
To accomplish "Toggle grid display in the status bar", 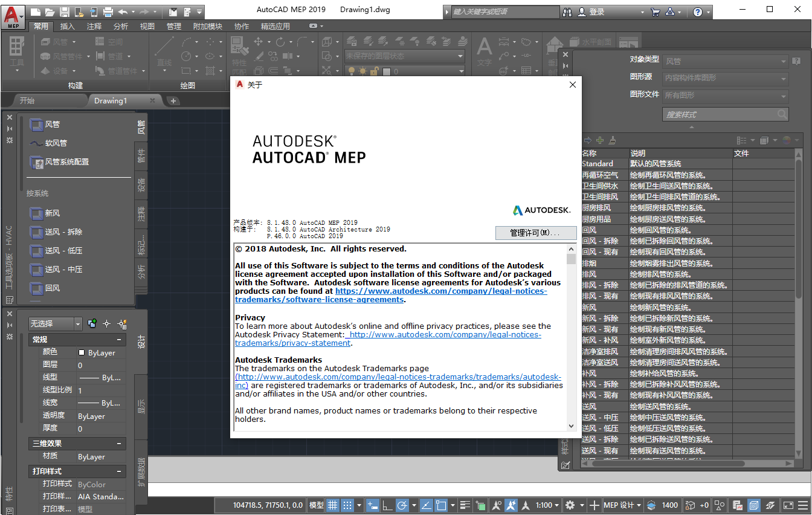I will click(332, 505).
